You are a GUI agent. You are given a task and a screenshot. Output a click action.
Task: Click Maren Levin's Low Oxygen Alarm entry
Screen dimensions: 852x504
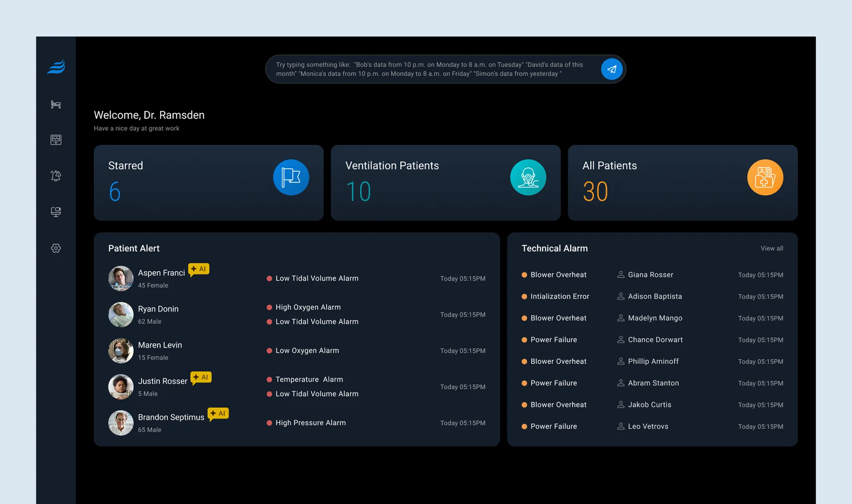[x=307, y=350]
